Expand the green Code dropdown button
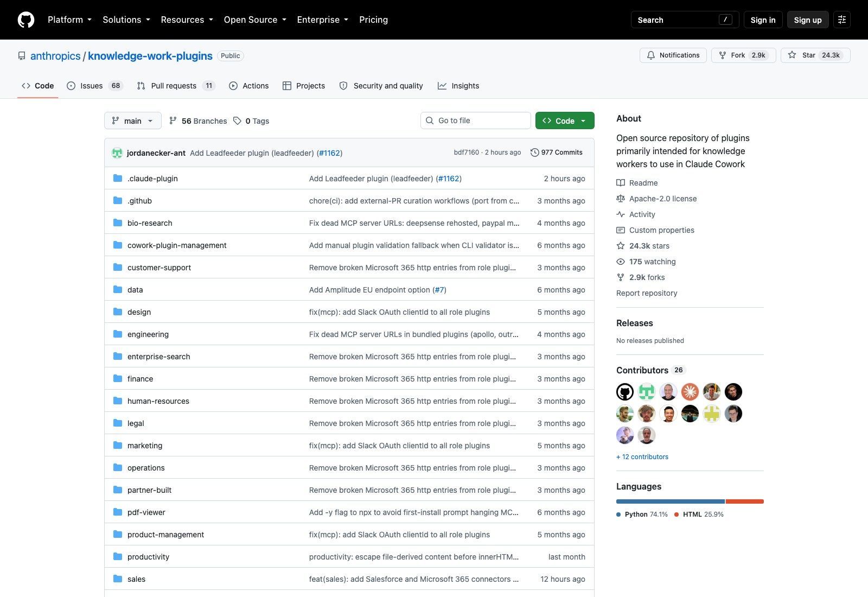The width and height of the screenshot is (868, 597). [565, 120]
